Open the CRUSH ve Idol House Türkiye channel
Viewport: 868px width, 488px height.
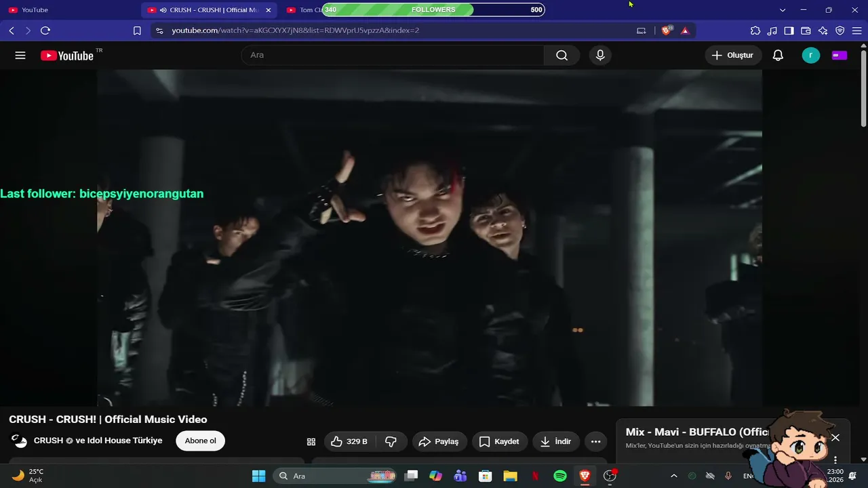pyautogui.click(x=98, y=441)
